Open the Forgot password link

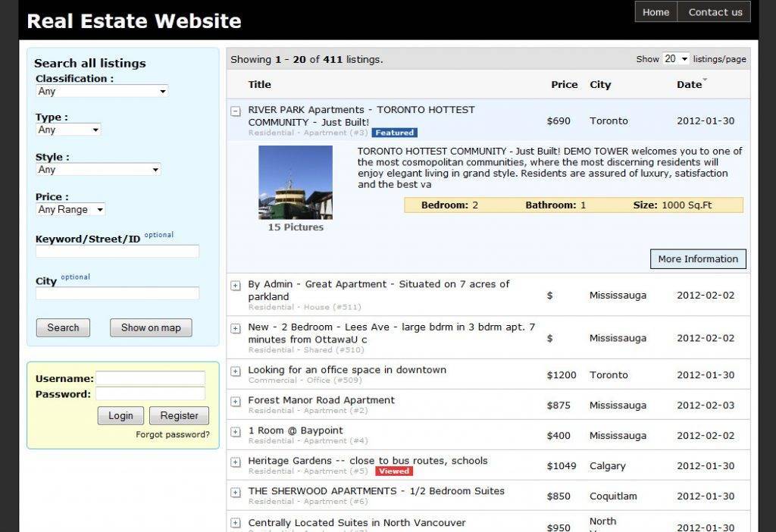tap(173, 434)
